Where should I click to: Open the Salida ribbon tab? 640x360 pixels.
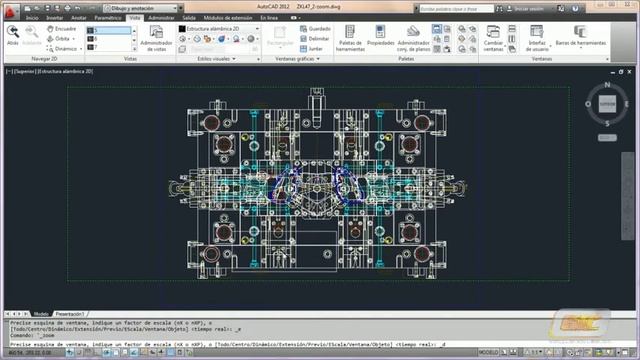189,18
